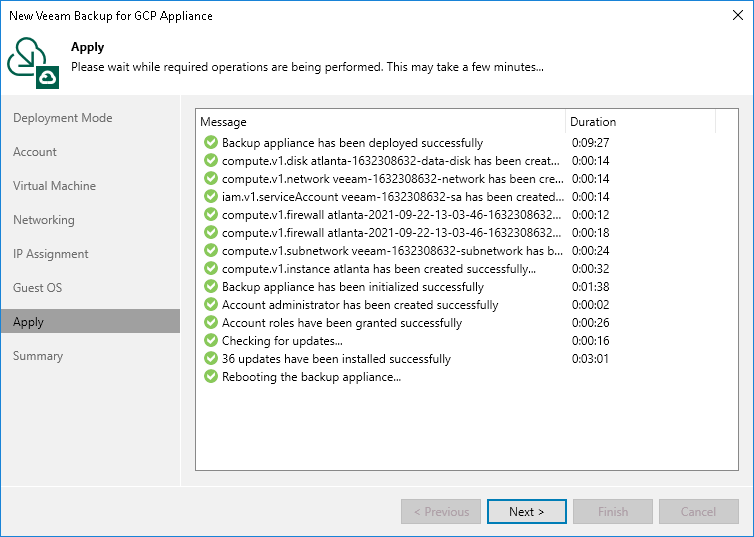Click green check beside firewall row lasting 0:00:18
754x537 pixels.
pos(211,232)
